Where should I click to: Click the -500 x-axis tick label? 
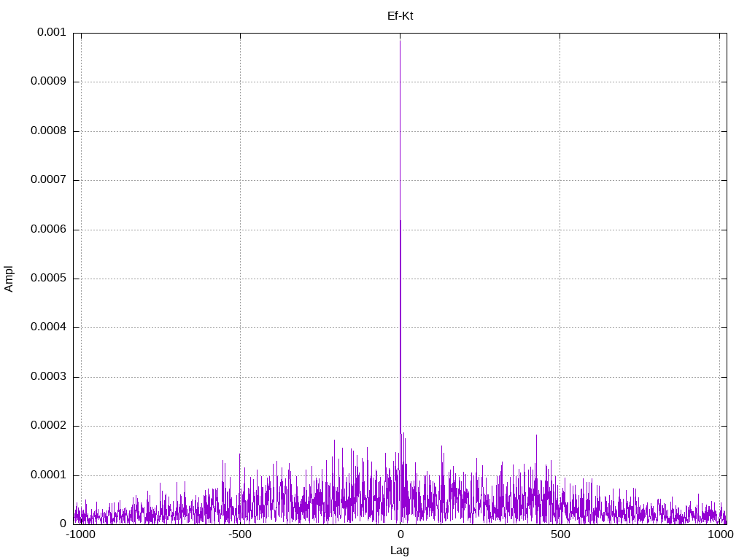(x=240, y=534)
